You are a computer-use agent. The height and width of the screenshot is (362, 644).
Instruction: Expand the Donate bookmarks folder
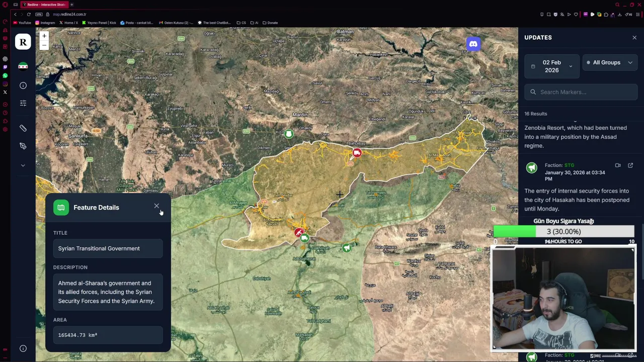tap(270, 23)
